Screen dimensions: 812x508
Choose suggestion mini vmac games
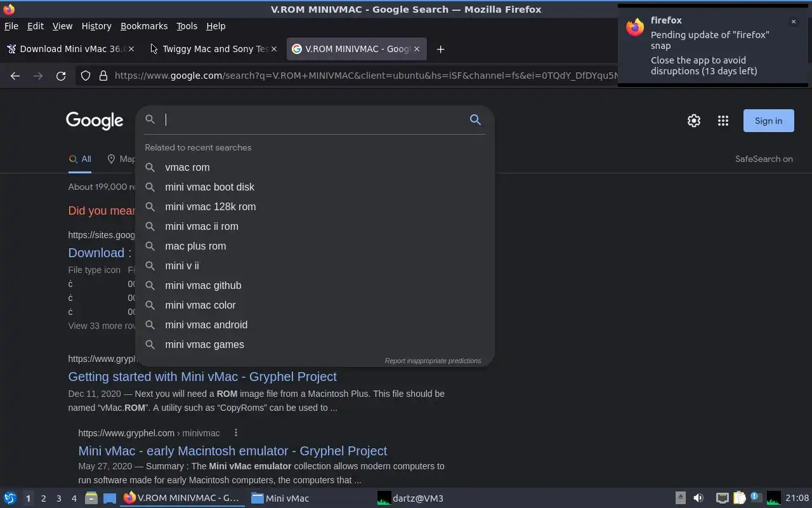coord(315,344)
